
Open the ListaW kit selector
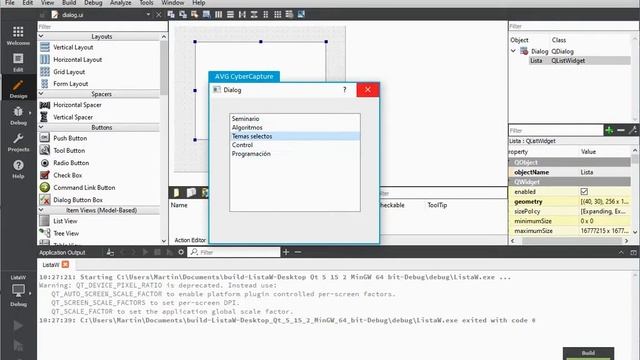click(18, 291)
